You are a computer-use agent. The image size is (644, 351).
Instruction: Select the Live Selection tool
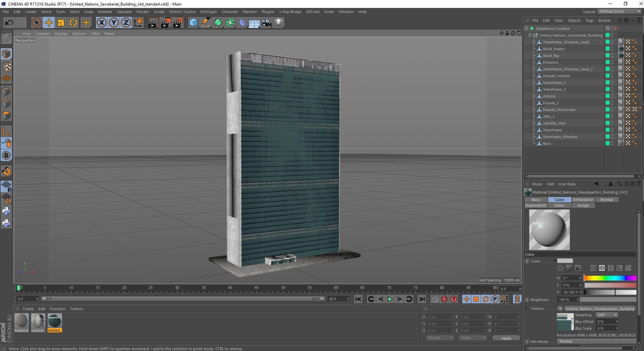[36, 22]
